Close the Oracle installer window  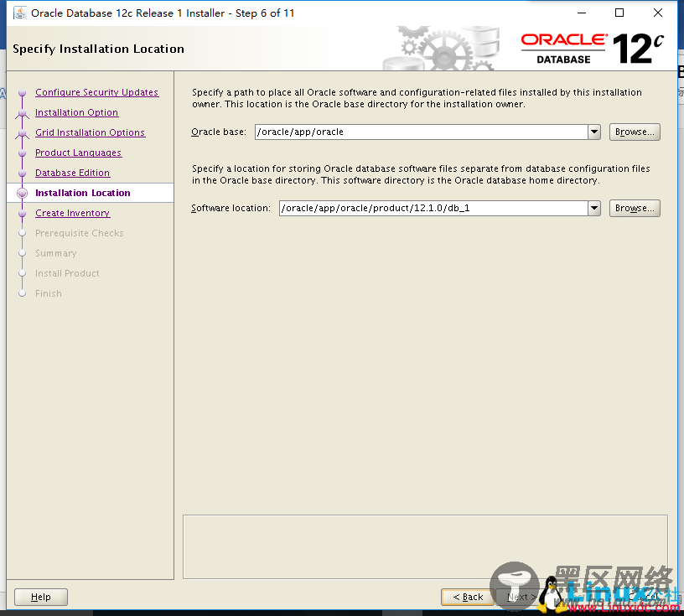[x=658, y=13]
